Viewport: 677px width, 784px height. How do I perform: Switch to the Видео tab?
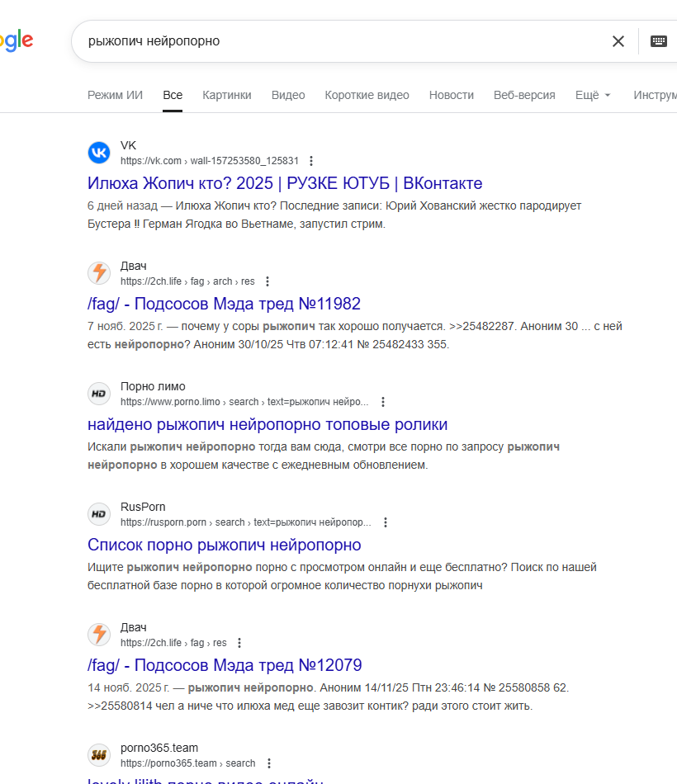click(288, 95)
